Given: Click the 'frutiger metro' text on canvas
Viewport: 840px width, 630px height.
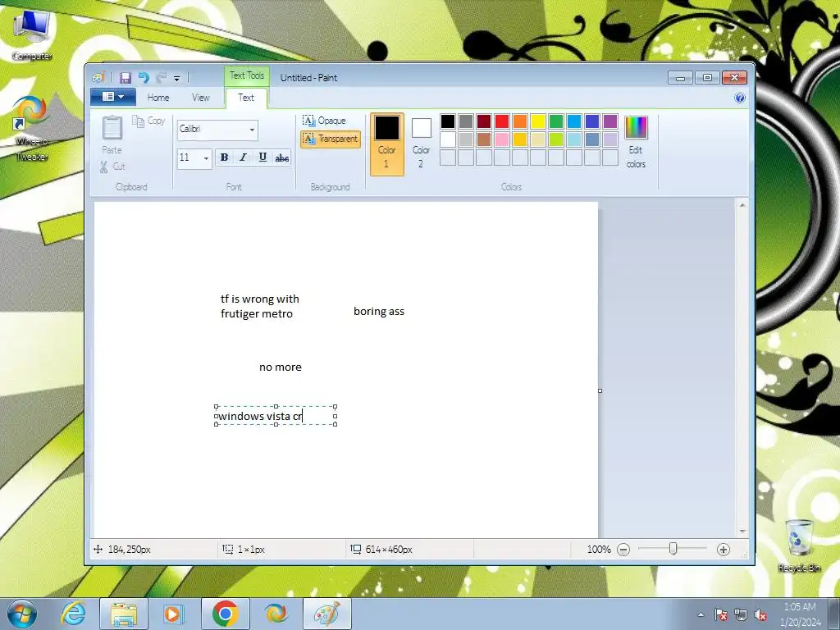Looking at the screenshot, I should click(257, 313).
